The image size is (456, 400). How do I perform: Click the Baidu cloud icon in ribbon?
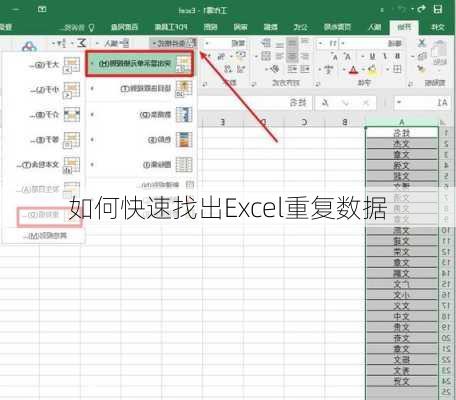[x=29, y=47]
